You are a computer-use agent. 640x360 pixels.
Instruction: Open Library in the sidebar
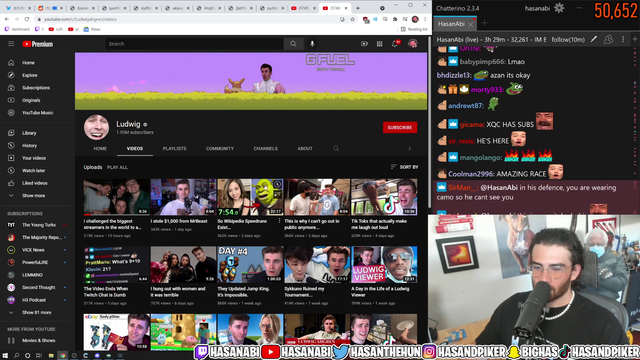tap(29, 133)
